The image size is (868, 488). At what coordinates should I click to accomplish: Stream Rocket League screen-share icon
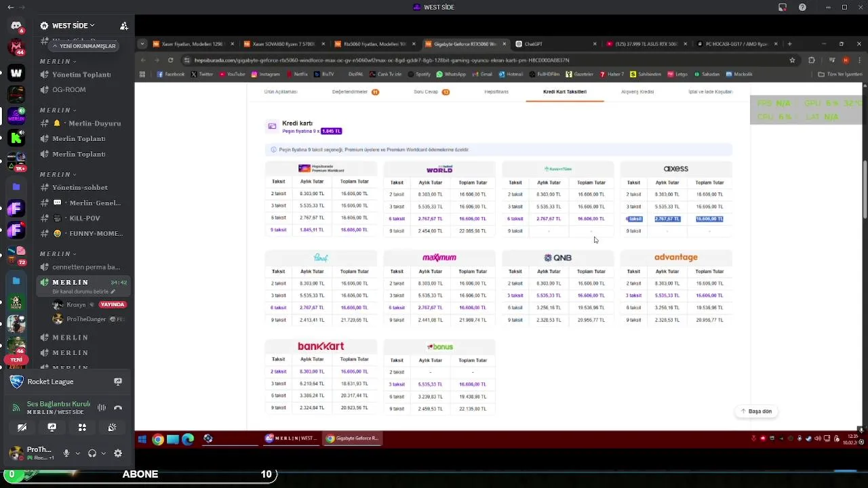click(118, 382)
